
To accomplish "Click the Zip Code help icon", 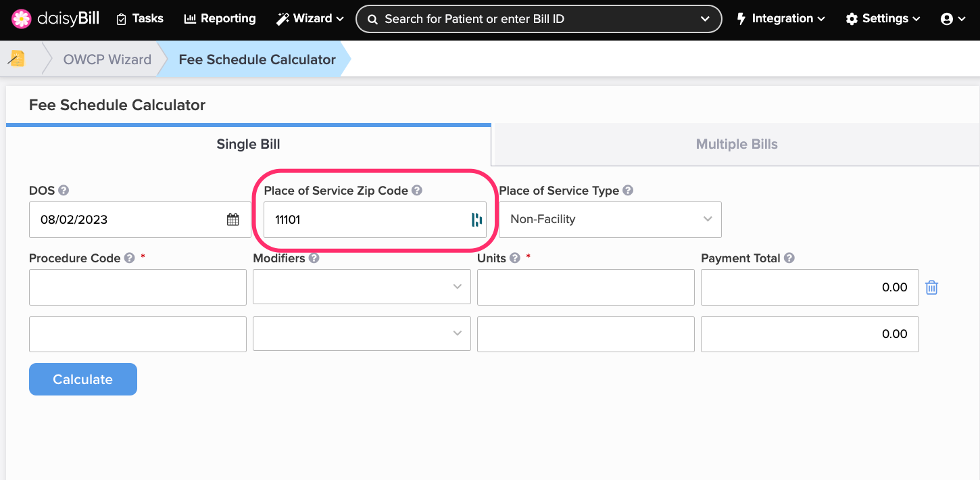I will coord(417,191).
